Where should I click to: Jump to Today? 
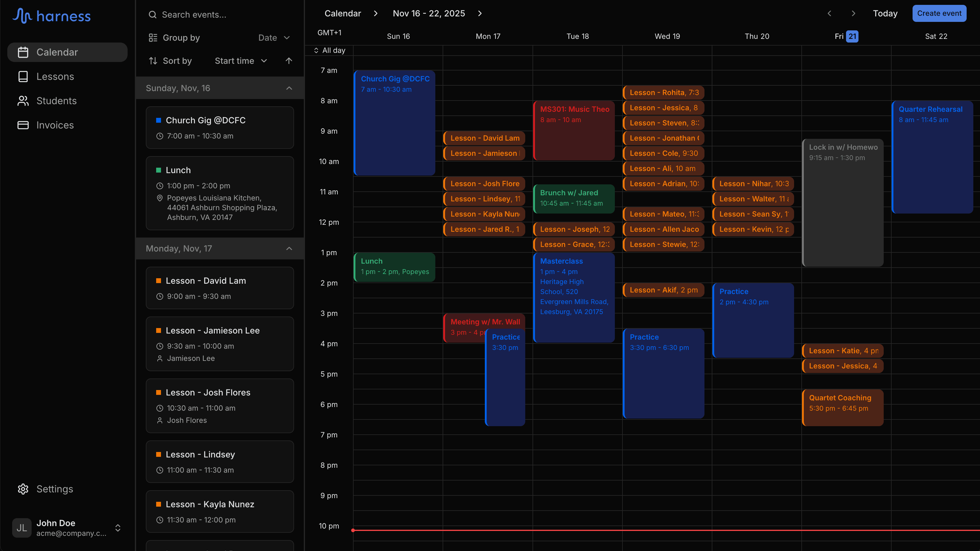click(x=885, y=14)
